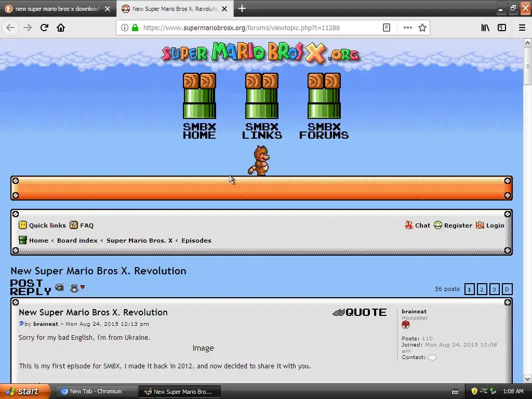Switch to New Tab - Chromium taskbar window
This screenshot has height=399, width=532.
[96, 391]
